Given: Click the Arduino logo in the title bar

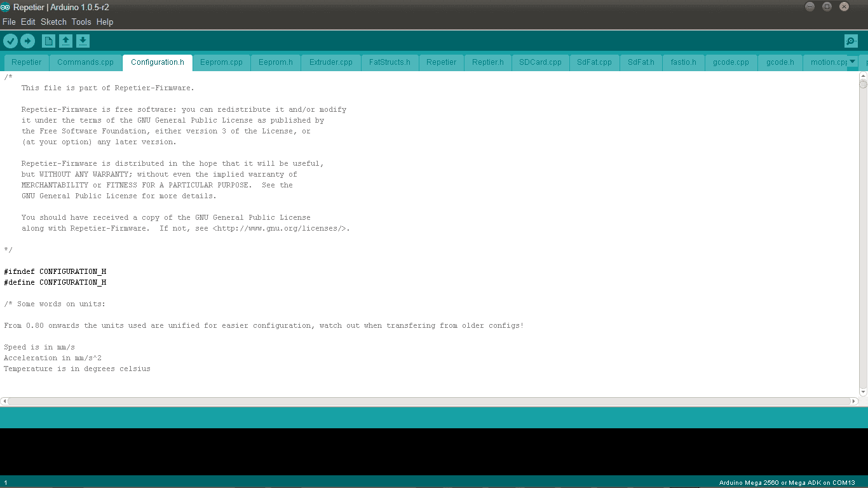Looking at the screenshot, I should point(6,8).
